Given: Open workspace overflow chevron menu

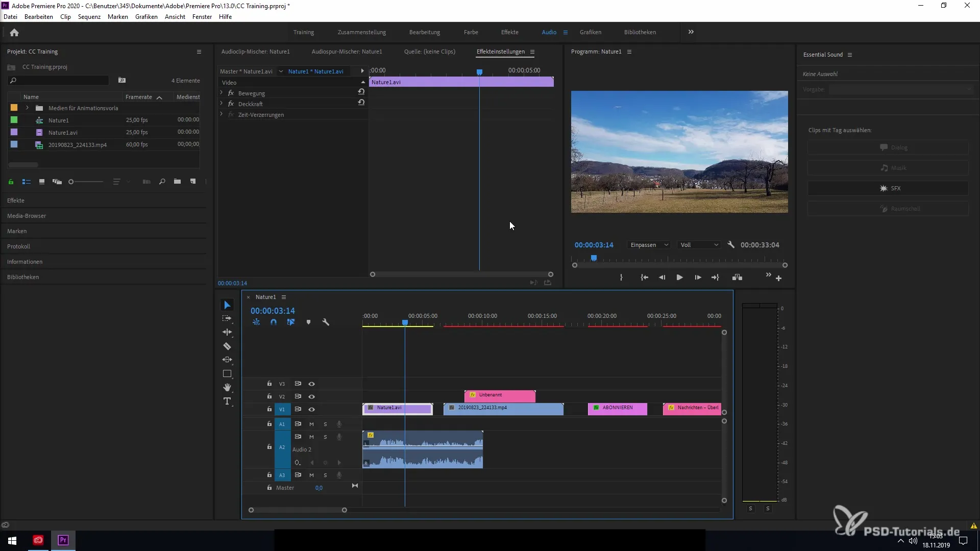Looking at the screenshot, I should pyautogui.click(x=691, y=32).
